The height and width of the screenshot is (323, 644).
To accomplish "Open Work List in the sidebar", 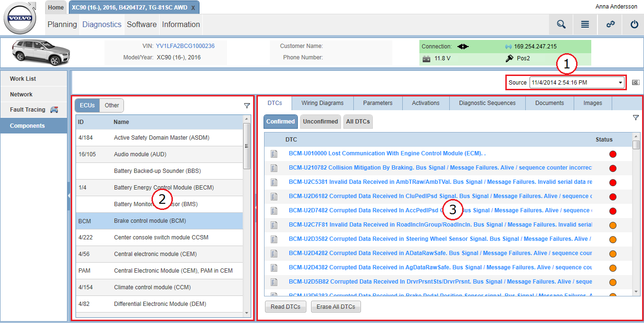I will (x=34, y=79).
